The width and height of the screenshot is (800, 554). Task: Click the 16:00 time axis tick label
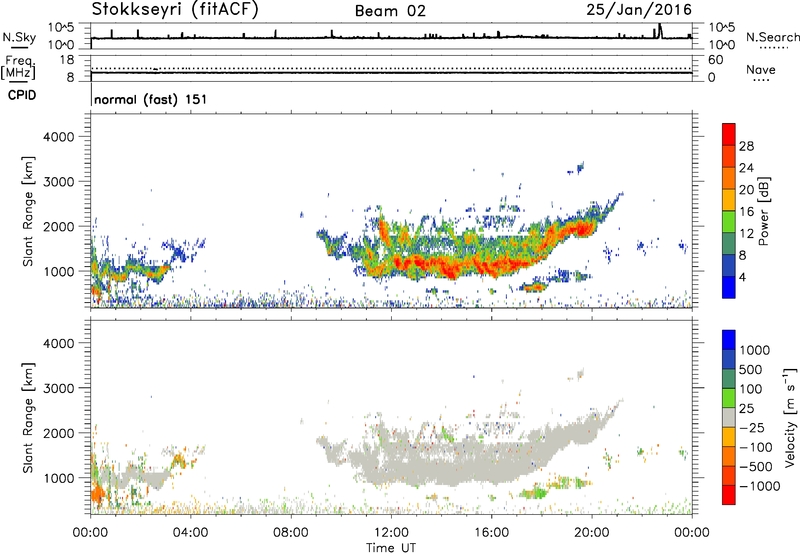(x=491, y=533)
